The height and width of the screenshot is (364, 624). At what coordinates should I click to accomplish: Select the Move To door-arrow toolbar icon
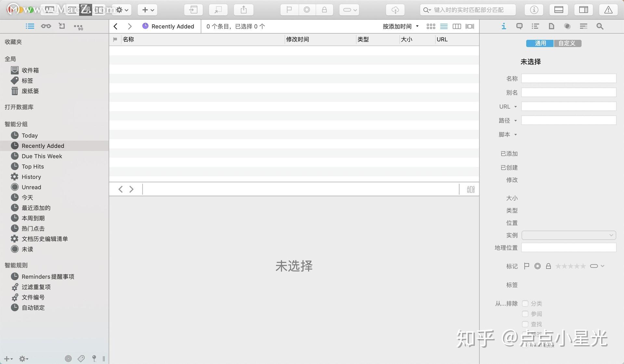pyautogui.click(x=193, y=10)
